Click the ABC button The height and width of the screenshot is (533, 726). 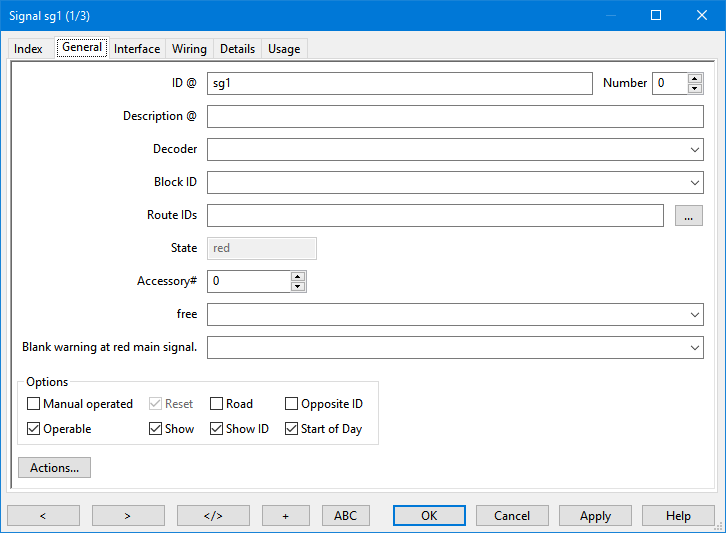point(345,516)
